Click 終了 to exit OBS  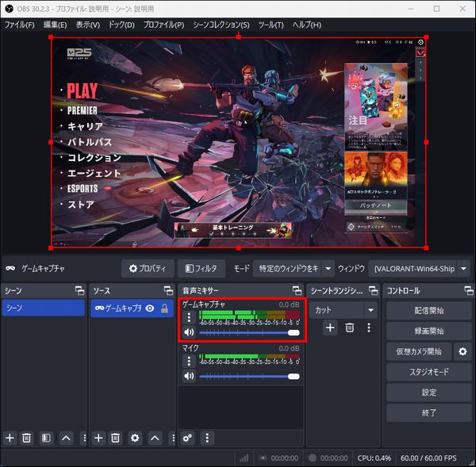click(428, 413)
